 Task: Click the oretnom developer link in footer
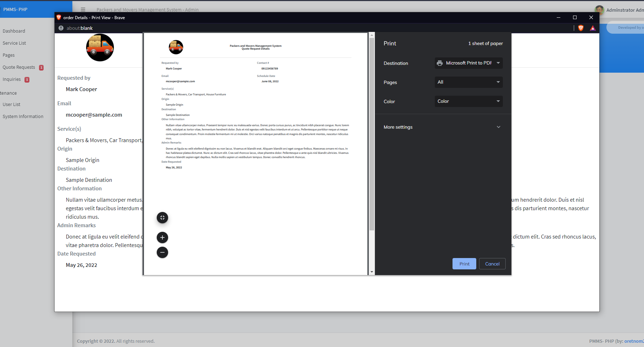click(634, 341)
